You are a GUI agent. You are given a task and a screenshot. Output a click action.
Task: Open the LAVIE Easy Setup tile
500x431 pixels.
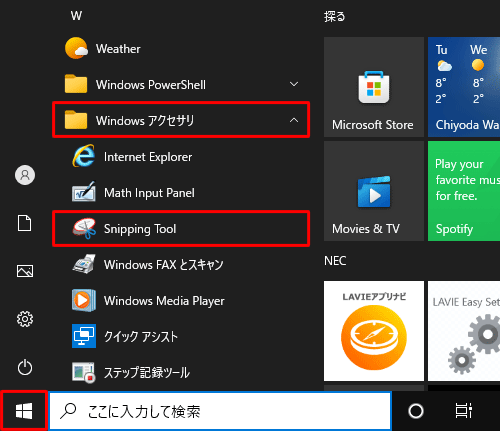click(464, 331)
